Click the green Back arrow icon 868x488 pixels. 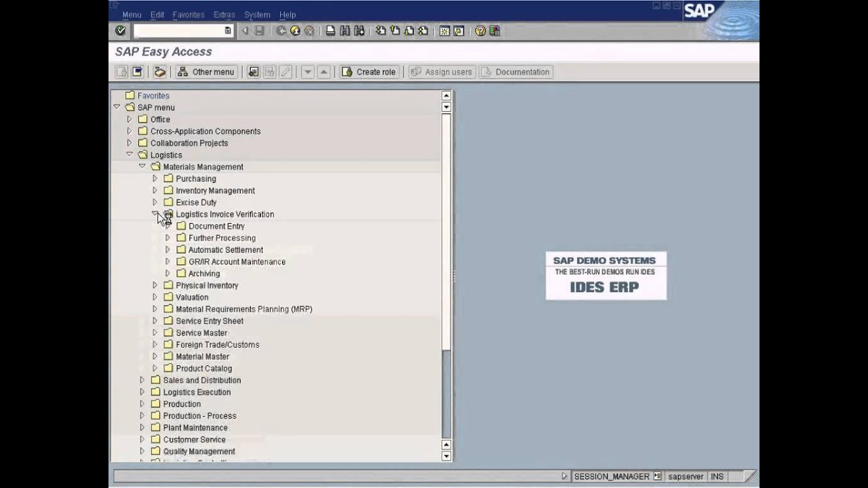coord(281,30)
